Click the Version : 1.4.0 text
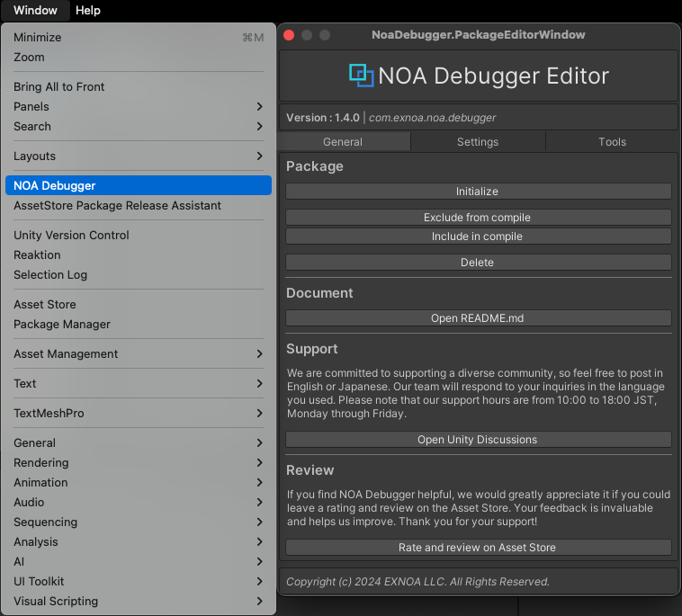682x616 pixels. tap(323, 118)
